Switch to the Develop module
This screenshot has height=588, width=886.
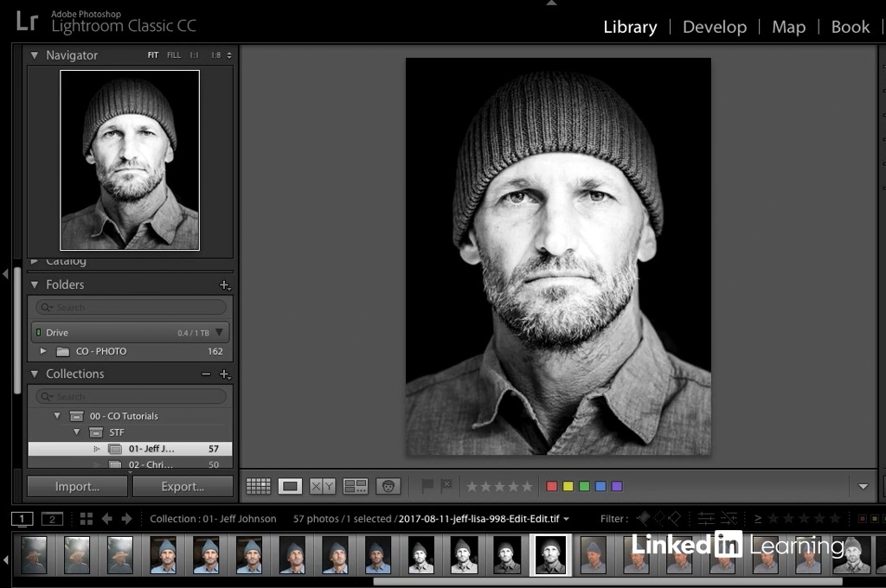(x=713, y=27)
